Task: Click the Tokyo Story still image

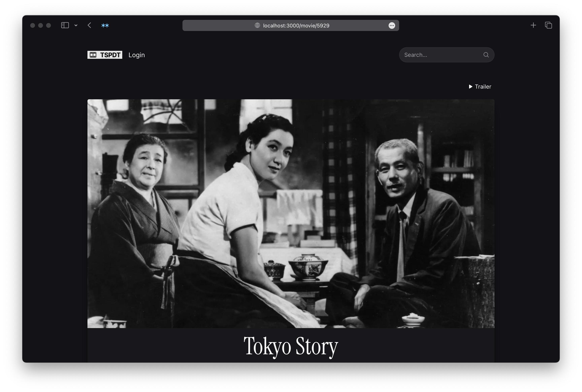Action: coord(291,213)
